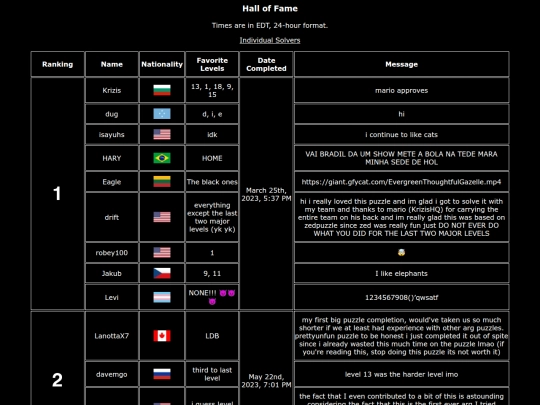The width and height of the screenshot is (540, 405).
Task: Select the name drift
Action: tap(112, 217)
